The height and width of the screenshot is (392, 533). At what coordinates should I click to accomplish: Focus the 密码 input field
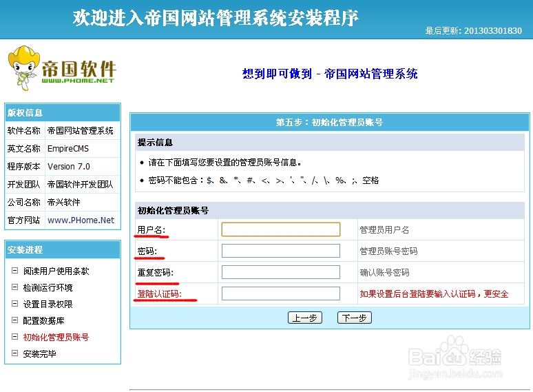click(x=281, y=251)
